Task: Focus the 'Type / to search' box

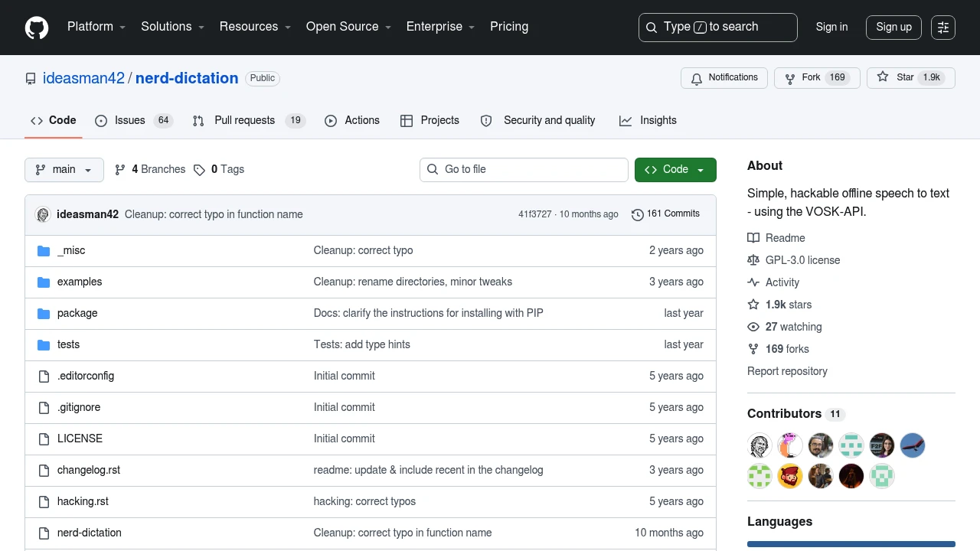Action: pos(718,28)
